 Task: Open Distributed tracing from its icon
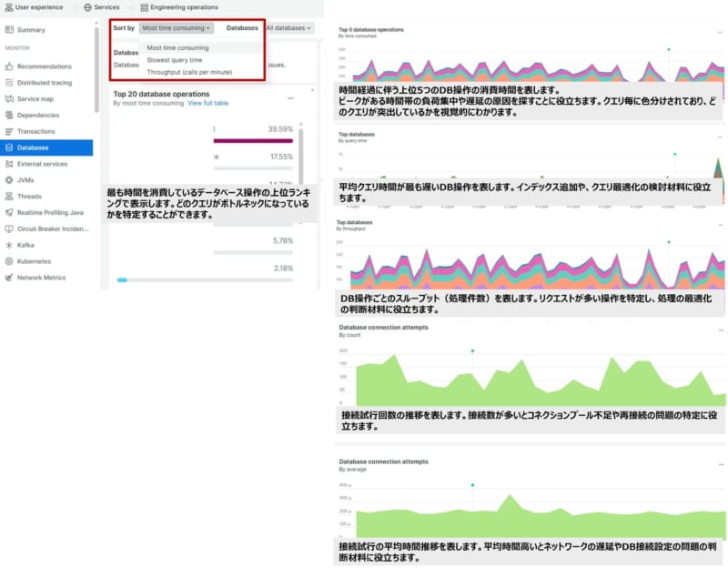point(9,83)
